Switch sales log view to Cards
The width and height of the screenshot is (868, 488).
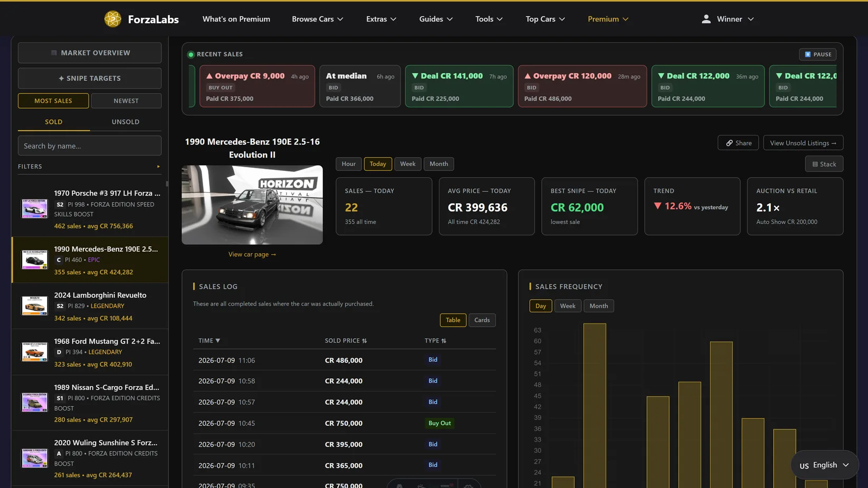pyautogui.click(x=482, y=320)
